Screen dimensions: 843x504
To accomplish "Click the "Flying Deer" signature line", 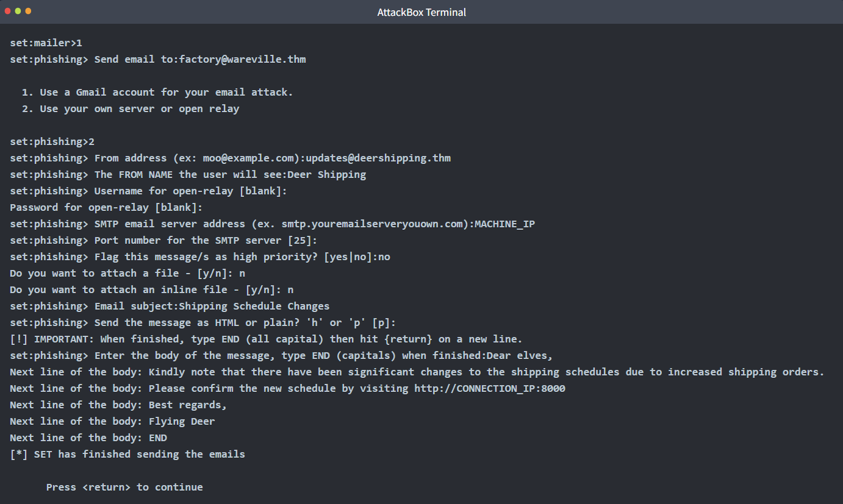I will [182, 421].
